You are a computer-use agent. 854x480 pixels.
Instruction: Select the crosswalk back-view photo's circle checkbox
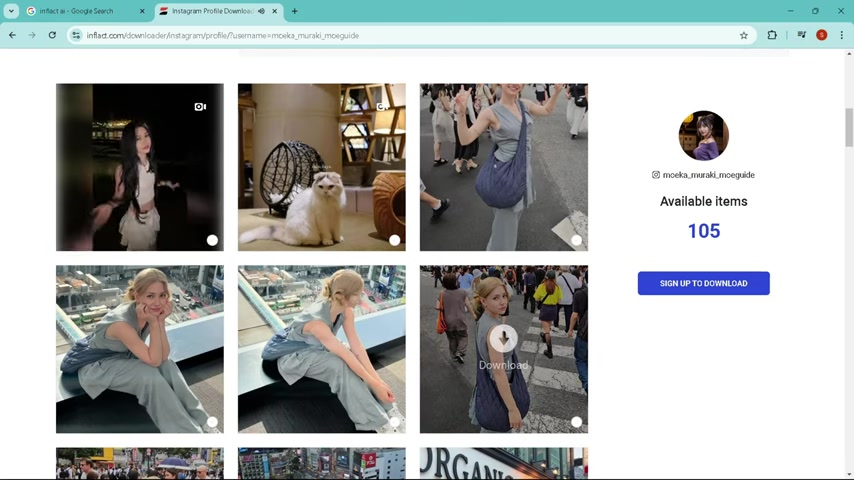(576, 422)
